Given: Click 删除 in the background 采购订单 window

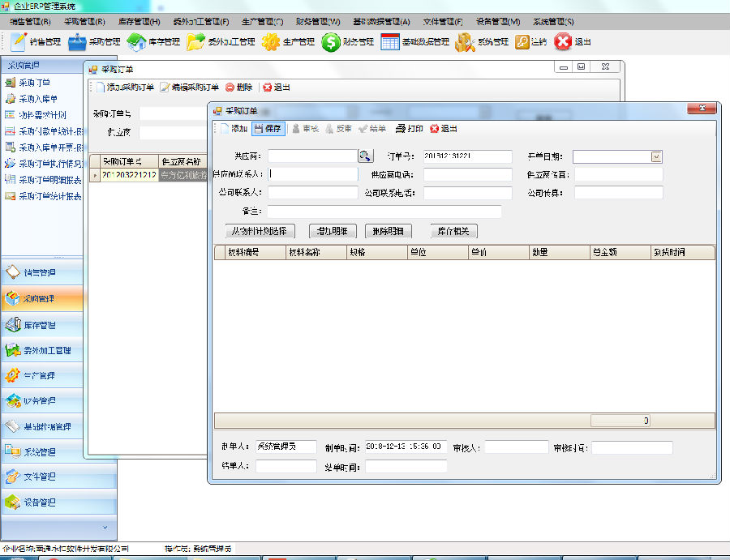Looking at the screenshot, I should coord(239,88).
